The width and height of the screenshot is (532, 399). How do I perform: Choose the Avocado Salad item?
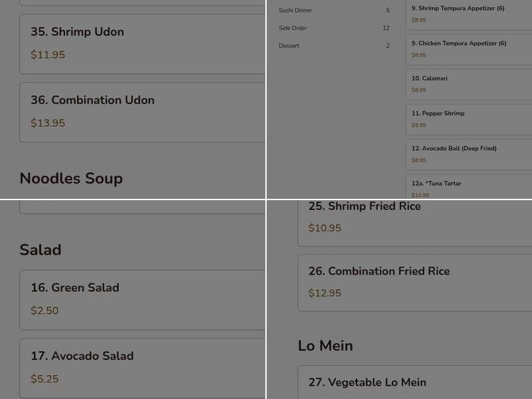(82, 356)
